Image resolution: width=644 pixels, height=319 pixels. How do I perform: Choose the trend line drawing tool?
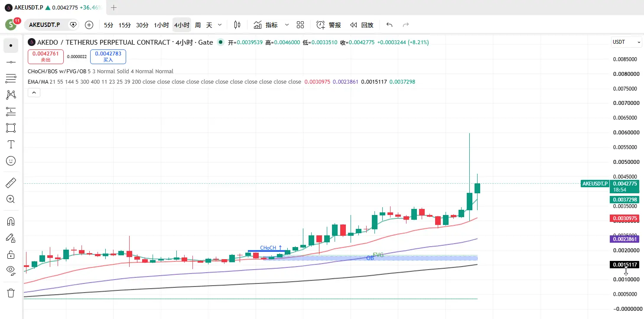point(11,62)
